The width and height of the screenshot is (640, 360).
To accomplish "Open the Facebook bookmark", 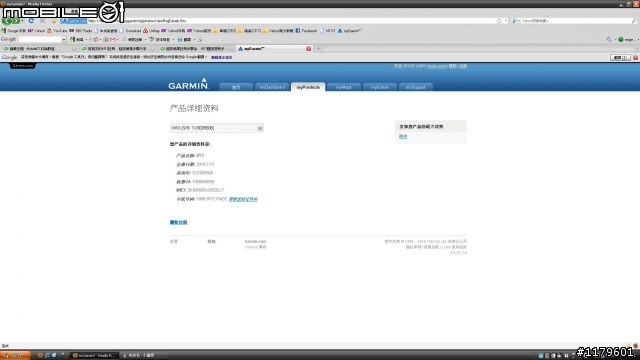I will point(306,31).
